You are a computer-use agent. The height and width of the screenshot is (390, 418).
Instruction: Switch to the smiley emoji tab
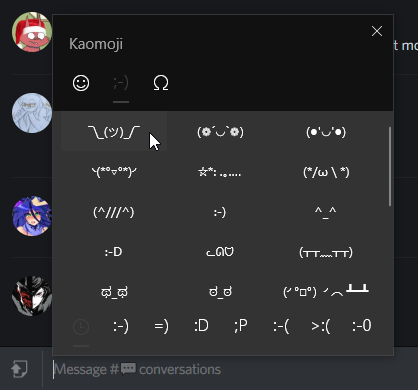pyautogui.click(x=81, y=83)
